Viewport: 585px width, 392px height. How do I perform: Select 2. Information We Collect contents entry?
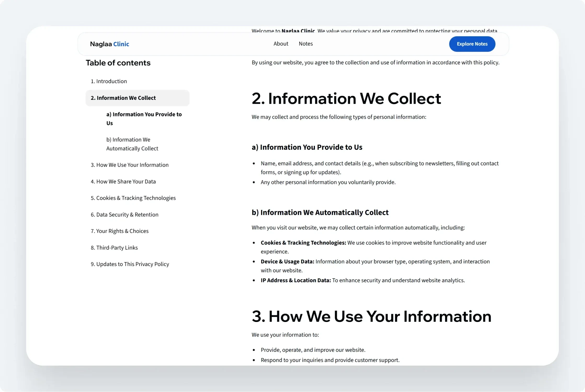(123, 98)
